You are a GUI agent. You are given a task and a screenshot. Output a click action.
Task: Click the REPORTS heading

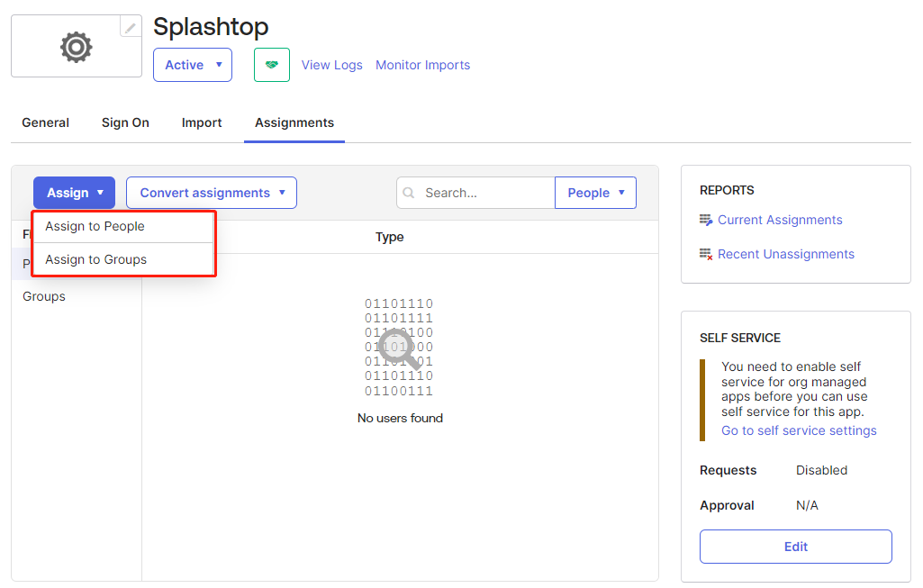click(x=727, y=190)
